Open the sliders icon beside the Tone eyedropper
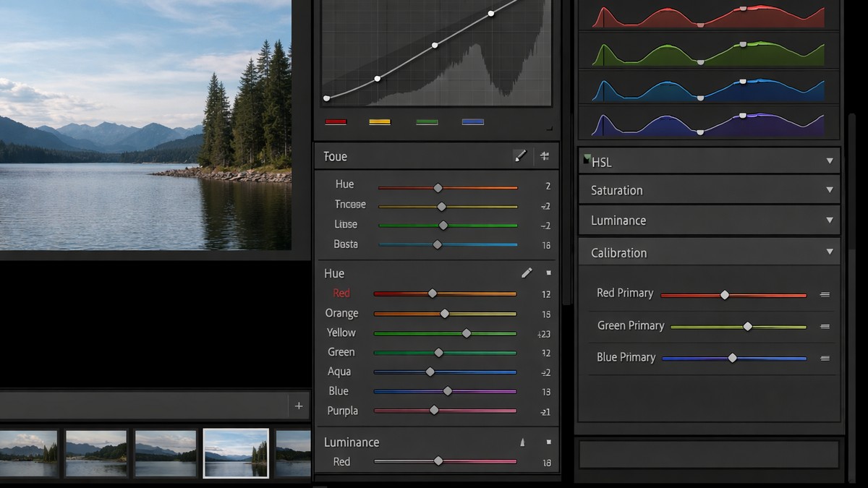The image size is (868, 488). pos(545,156)
